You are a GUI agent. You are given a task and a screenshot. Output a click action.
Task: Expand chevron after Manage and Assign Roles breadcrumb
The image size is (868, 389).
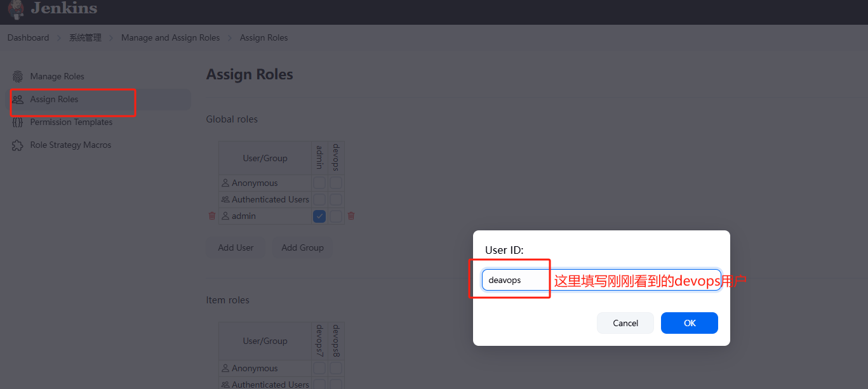pyautogui.click(x=230, y=37)
